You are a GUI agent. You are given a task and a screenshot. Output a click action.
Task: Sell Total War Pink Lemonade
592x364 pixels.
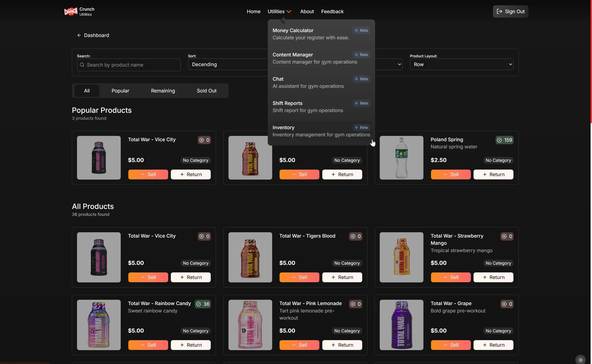click(x=299, y=345)
